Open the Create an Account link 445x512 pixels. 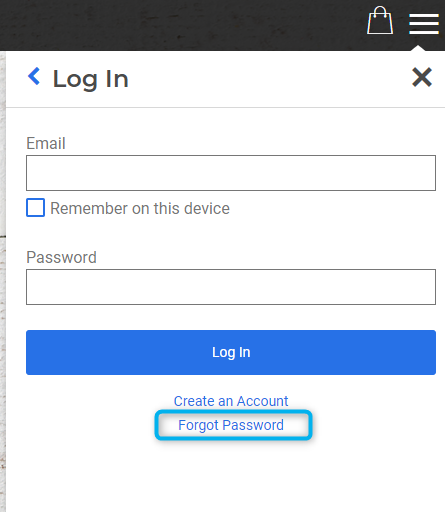pos(231,401)
